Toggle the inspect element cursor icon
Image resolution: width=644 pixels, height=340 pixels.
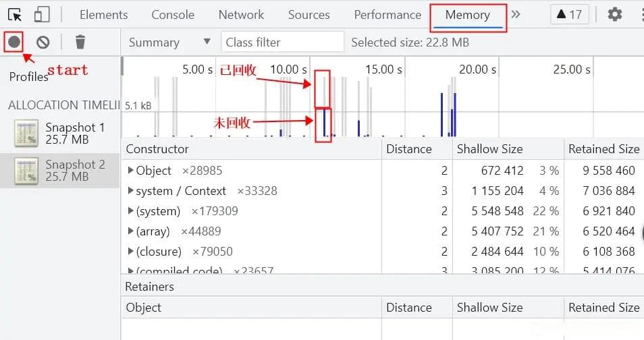15,14
